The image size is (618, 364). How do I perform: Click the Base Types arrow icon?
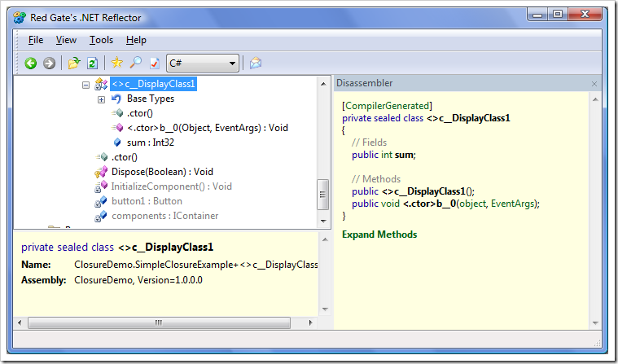[116, 99]
